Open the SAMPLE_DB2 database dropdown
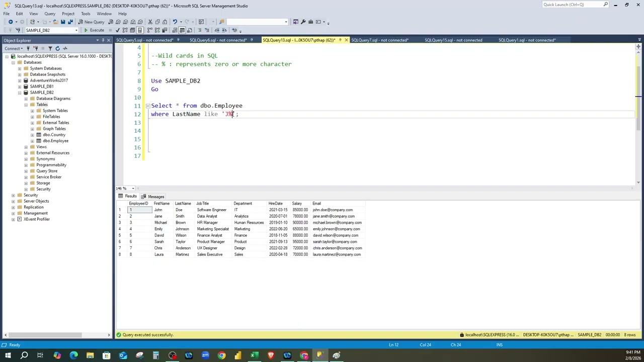The width and height of the screenshot is (644, 362). coord(76,30)
